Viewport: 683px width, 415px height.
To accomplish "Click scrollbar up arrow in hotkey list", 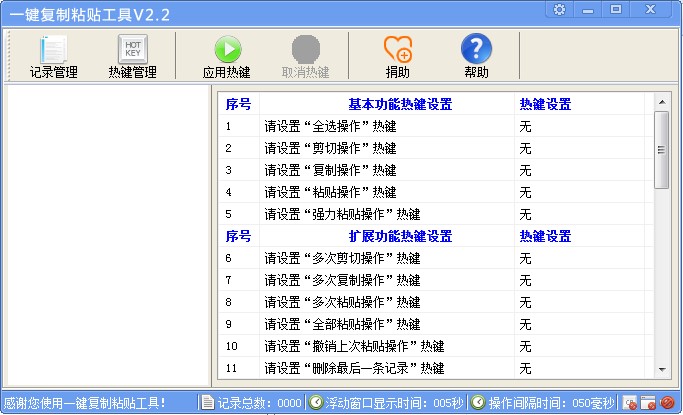I will tap(661, 101).
